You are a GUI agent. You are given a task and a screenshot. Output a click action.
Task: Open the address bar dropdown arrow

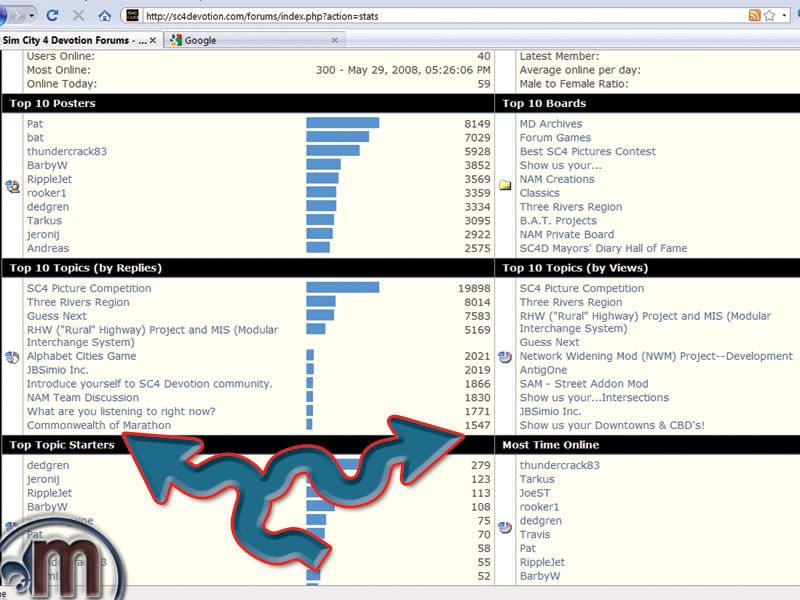pos(784,15)
